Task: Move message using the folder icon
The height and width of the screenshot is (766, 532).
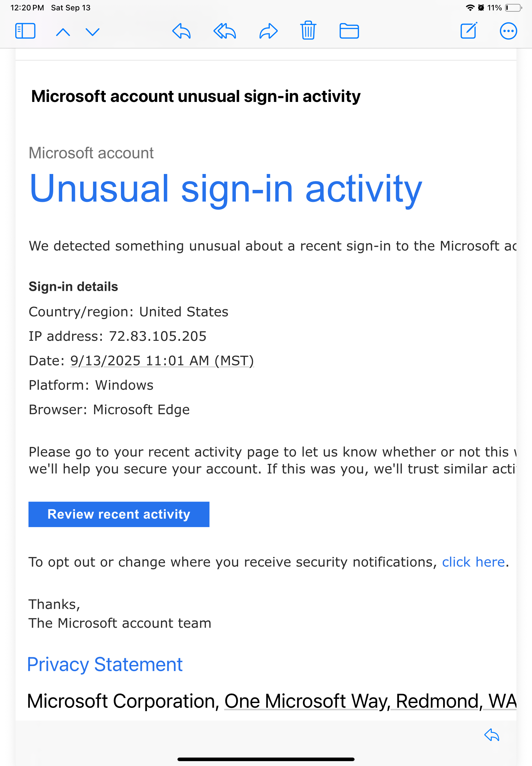Action: (x=349, y=31)
